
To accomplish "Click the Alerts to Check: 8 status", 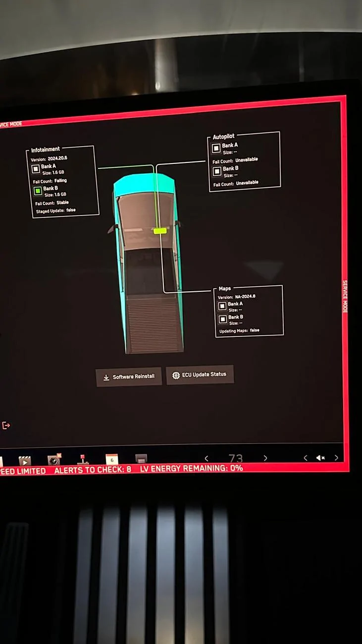I will point(93,469).
